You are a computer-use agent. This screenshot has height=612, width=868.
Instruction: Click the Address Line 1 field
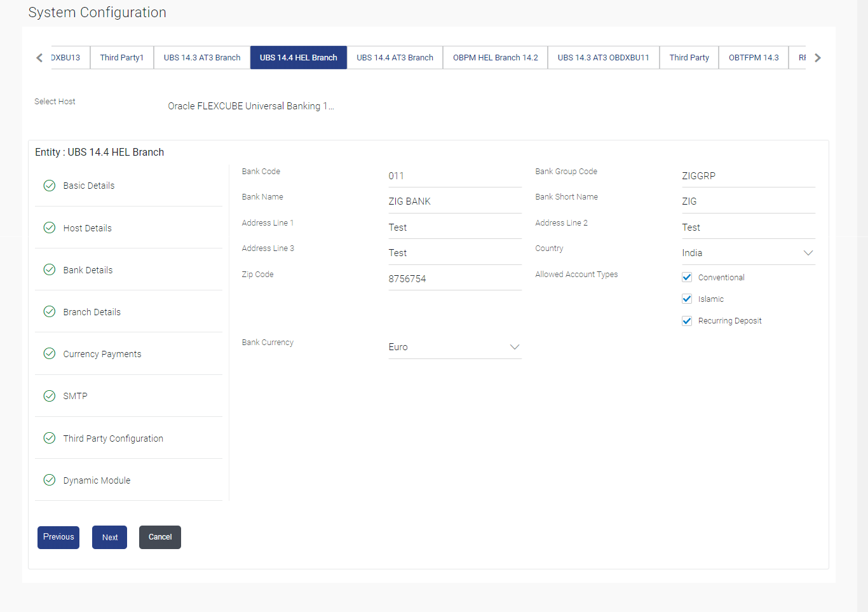coord(455,228)
